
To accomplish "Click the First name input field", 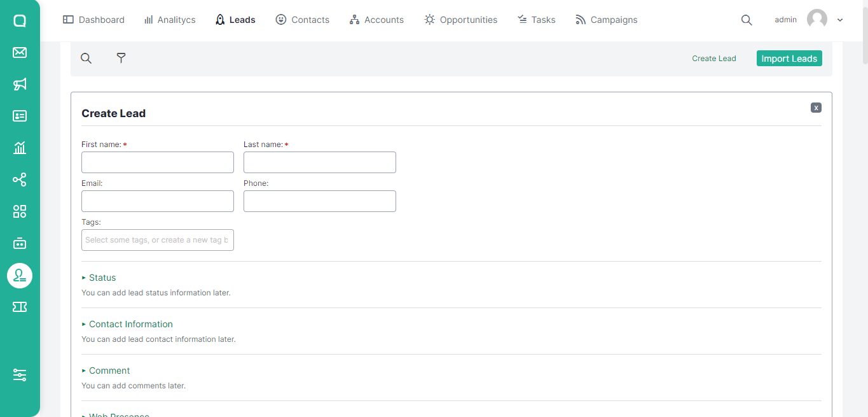I will (158, 162).
